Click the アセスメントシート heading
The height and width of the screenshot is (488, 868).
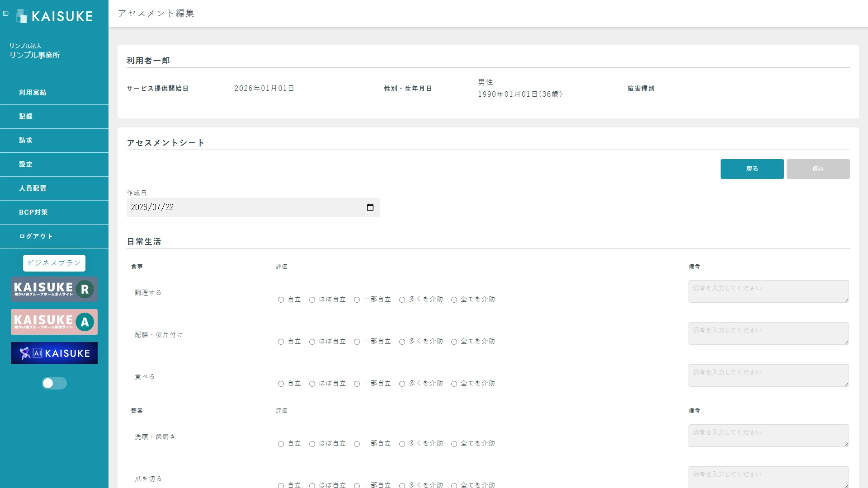click(x=165, y=143)
